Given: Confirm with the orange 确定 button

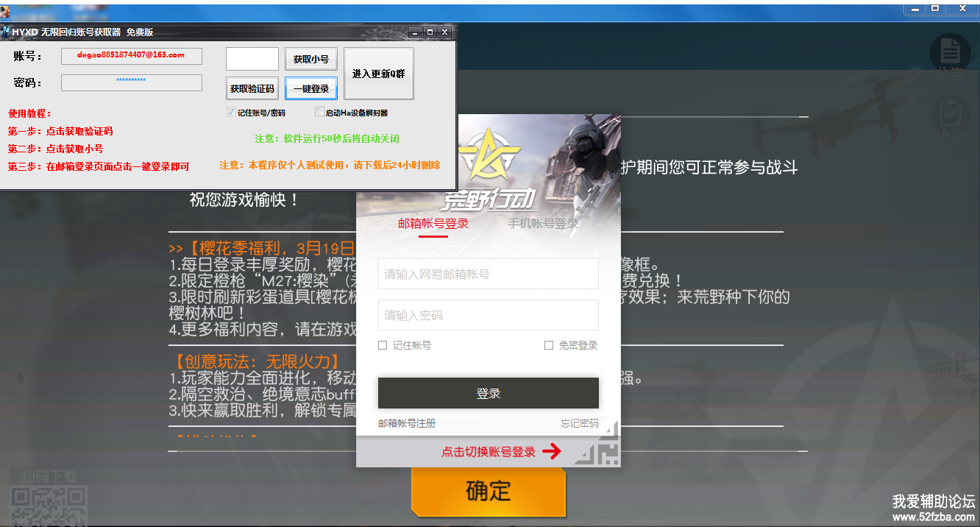Looking at the screenshot, I should pyautogui.click(x=489, y=491).
